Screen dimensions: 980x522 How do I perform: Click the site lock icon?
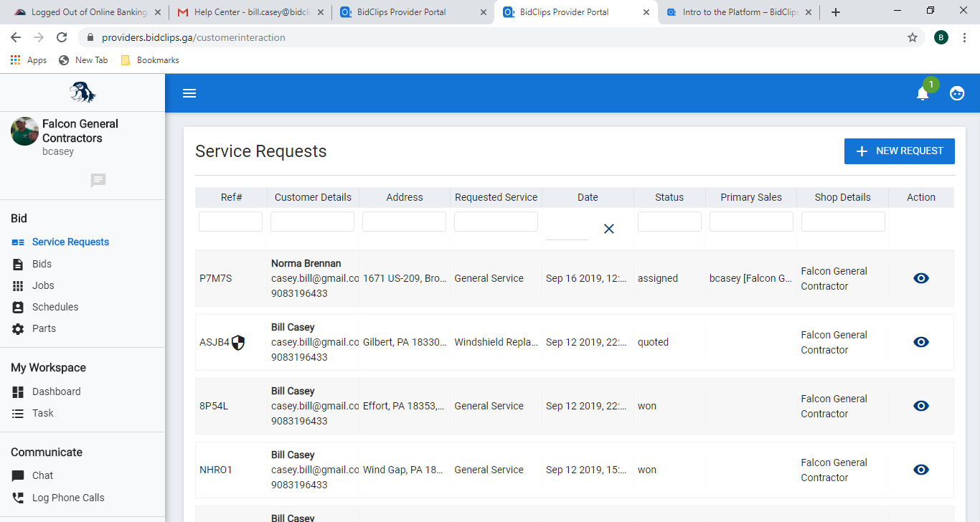pos(90,37)
